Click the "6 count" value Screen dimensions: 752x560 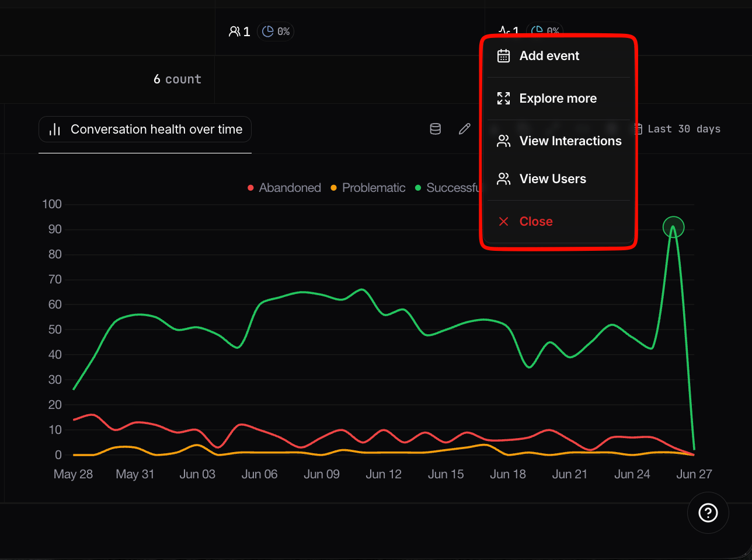point(177,79)
